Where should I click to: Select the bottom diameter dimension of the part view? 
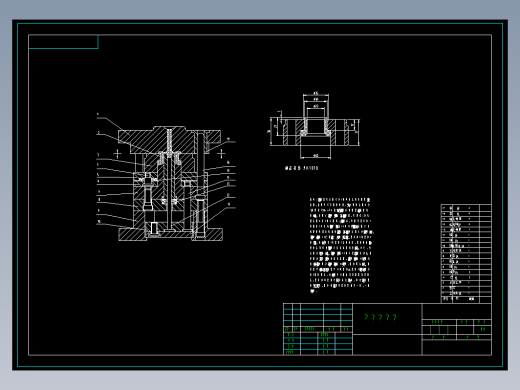(x=316, y=156)
